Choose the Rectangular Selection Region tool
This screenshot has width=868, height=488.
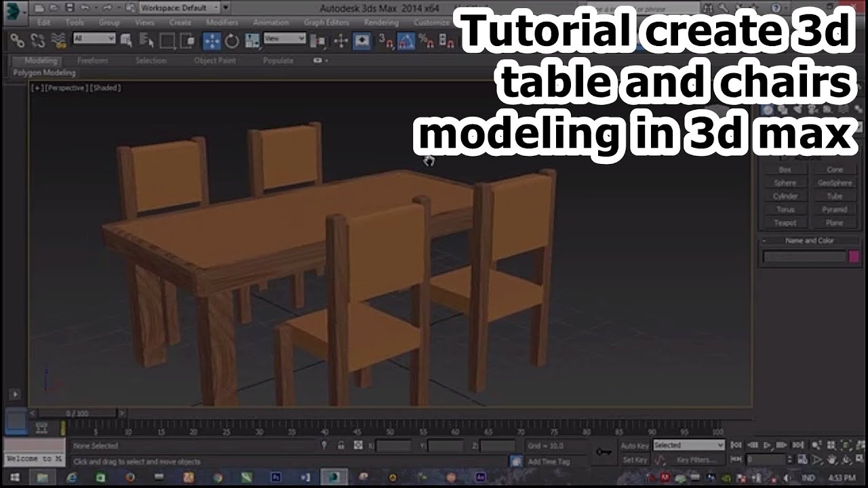click(167, 41)
